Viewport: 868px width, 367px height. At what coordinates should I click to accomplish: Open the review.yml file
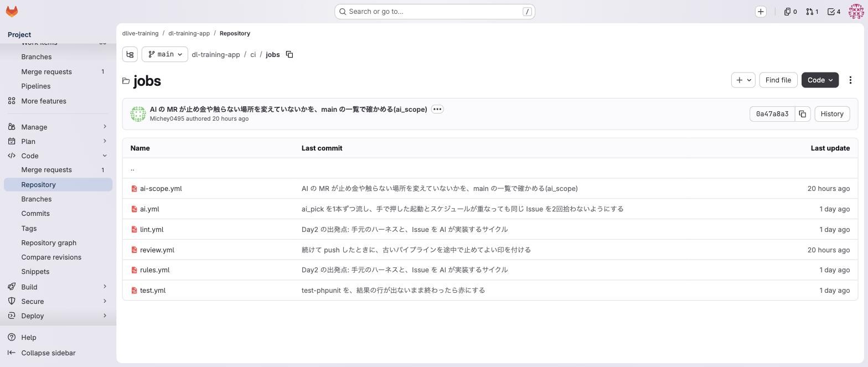click(x=157, y=250)
